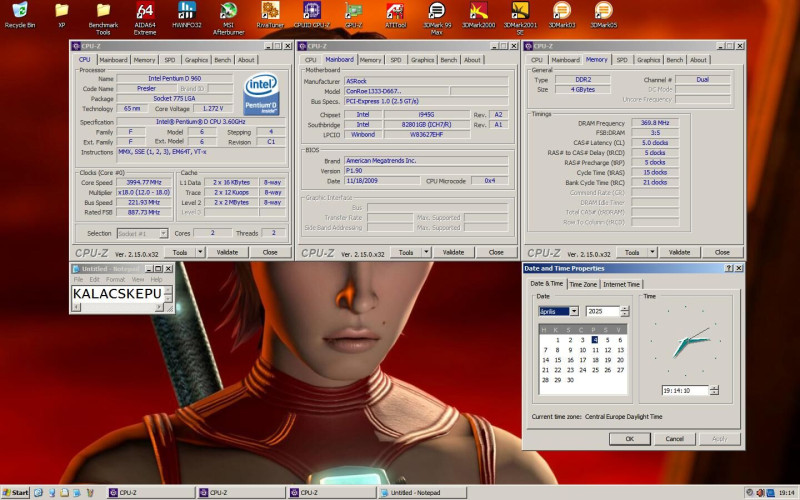Click the help question mark in Date dialog
800x500 pixels.
(729, 268)
